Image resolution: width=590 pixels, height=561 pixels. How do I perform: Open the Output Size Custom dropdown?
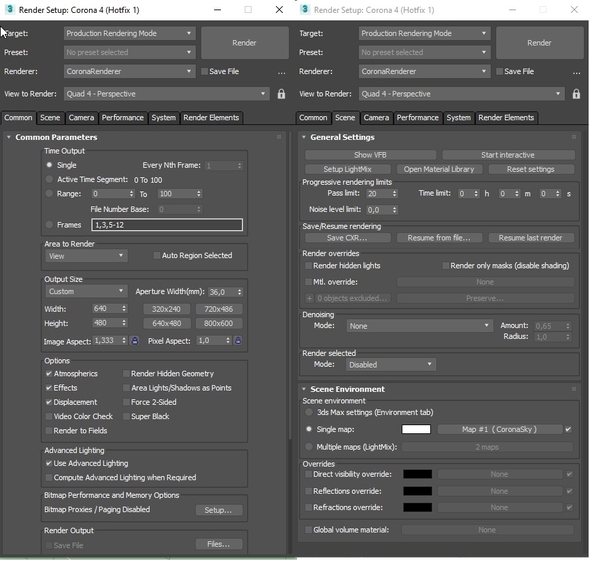pyautogui.click(x=86, y=291)
